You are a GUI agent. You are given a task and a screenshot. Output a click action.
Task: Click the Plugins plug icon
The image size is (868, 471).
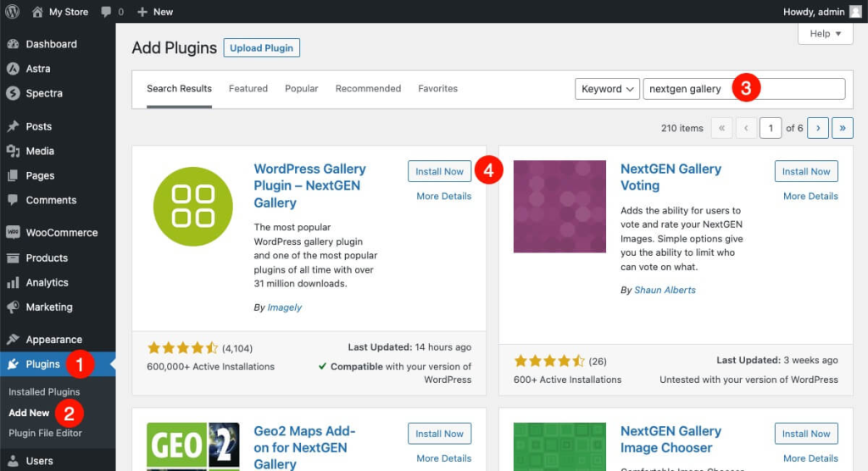coord(13,363)
